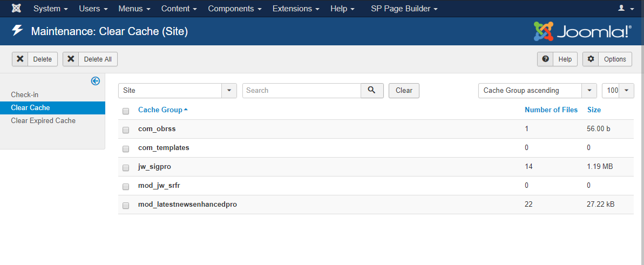Go to Clear Expired Cache link
This screenshot has width=644, height=265.
tap(43, 121)
